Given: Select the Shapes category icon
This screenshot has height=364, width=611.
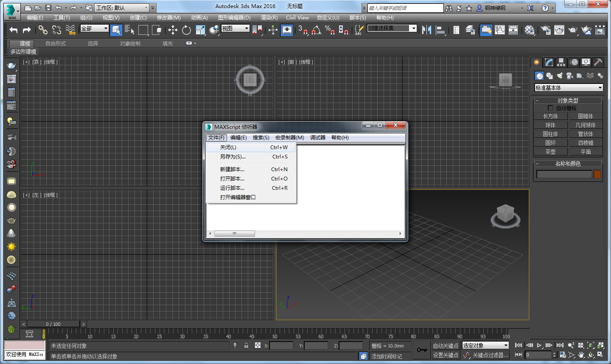Looking at the screenshot, I should coord(549,76).
